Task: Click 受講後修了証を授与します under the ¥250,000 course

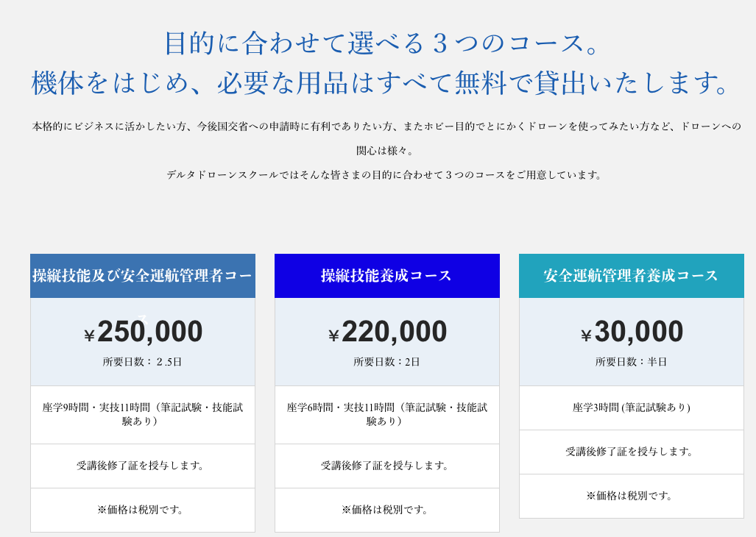Action: 142,466
